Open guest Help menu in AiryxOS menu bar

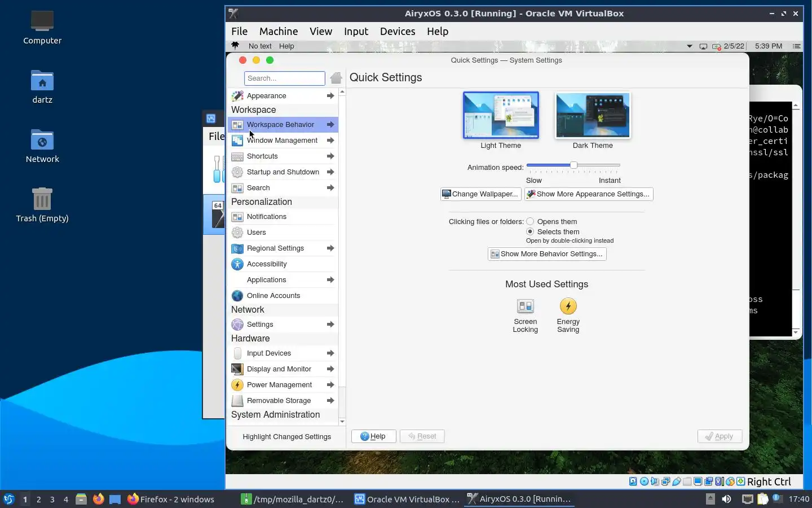pos(286,46)
